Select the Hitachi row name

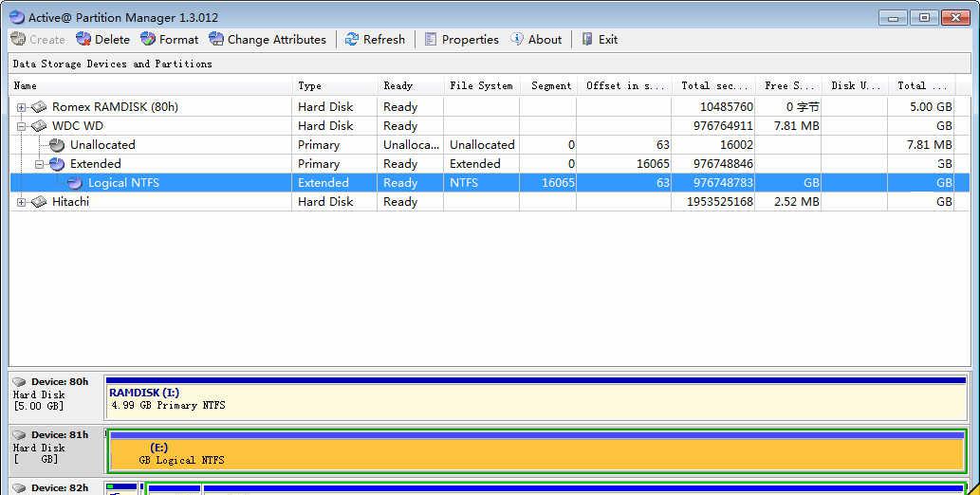(x=70, y=202)
